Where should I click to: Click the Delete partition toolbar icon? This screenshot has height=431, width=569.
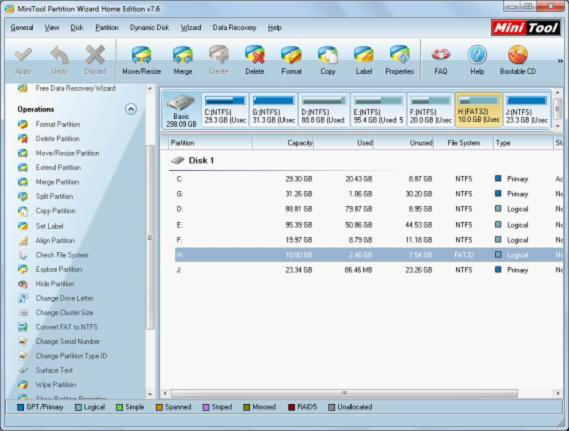click(x=254, y=60)
